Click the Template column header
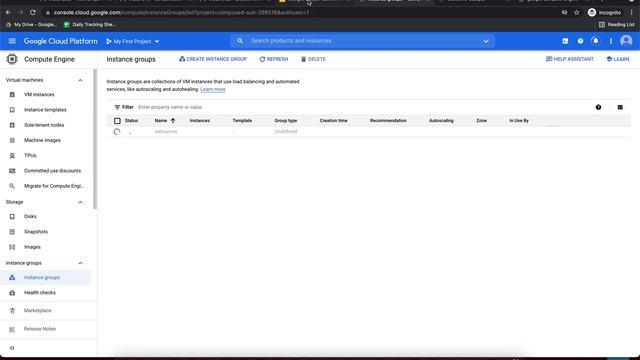The image size is (640, 360). coord(242,121)
